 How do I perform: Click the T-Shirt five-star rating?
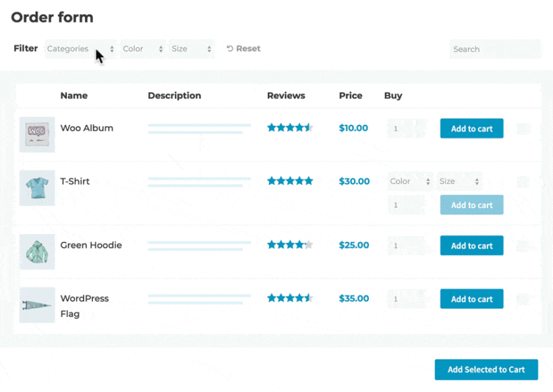290,181
